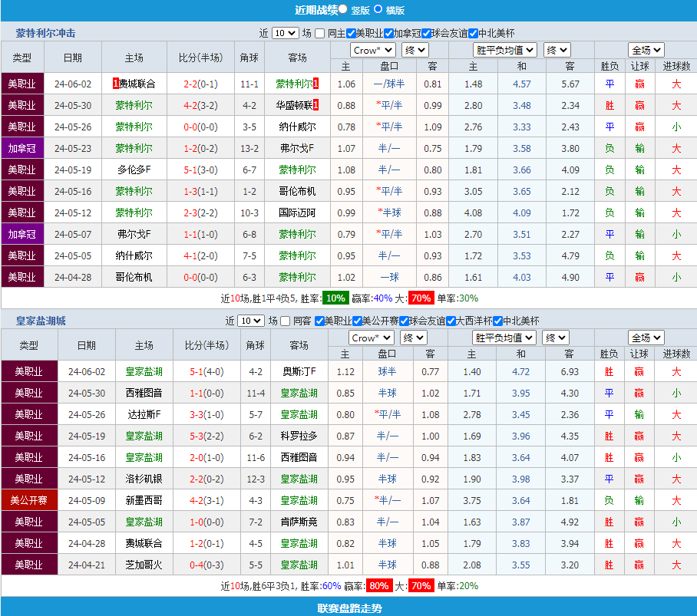Image resolution: width=697 pixels, height=616 pixels.
Task: Open 全场 dropdown in 蒙特利尔冲击 table
Action: (646, 50)
